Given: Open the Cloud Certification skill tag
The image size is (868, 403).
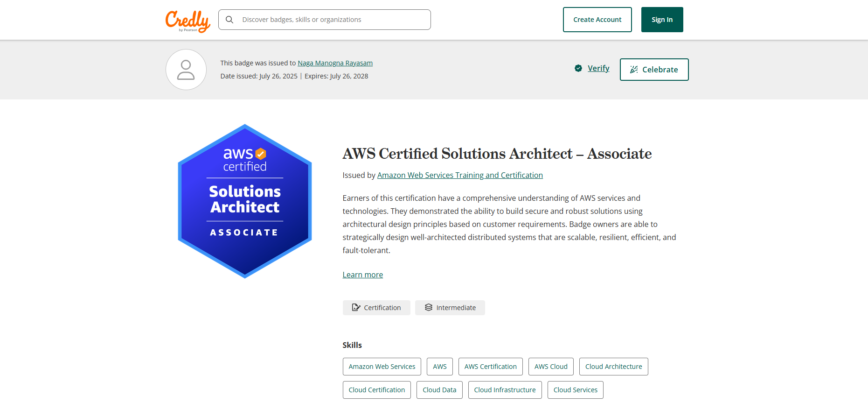Looking at the screenshot, I should [377, 390].
